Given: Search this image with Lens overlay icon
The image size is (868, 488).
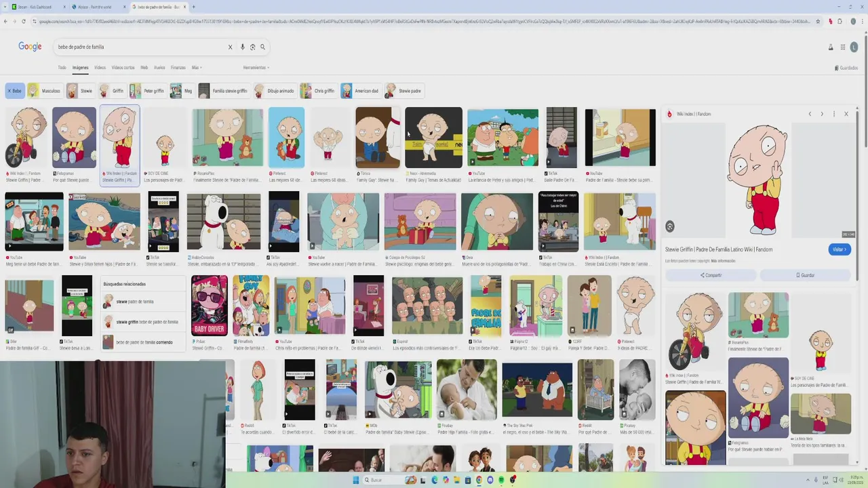Looking at the screenshot, I should click(670, 226).
